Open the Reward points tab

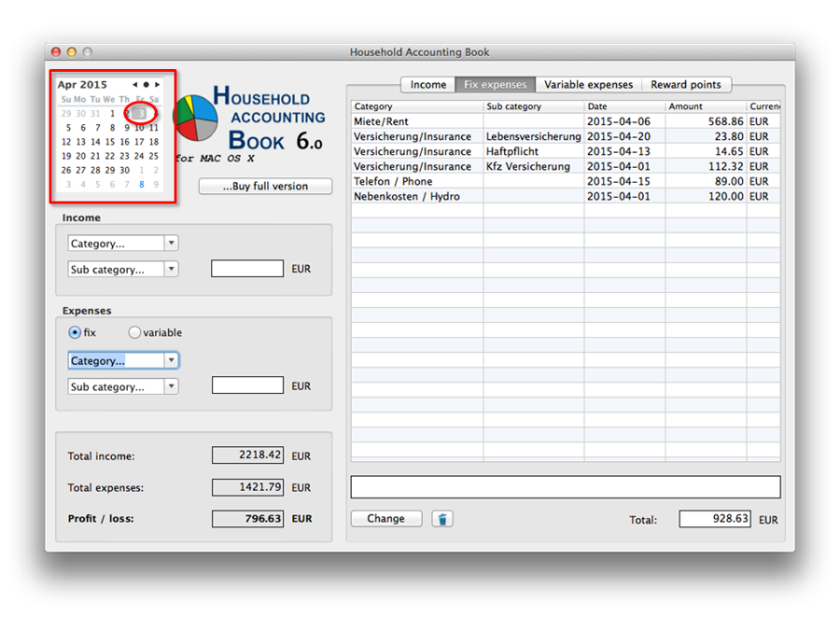coord(685,85)
